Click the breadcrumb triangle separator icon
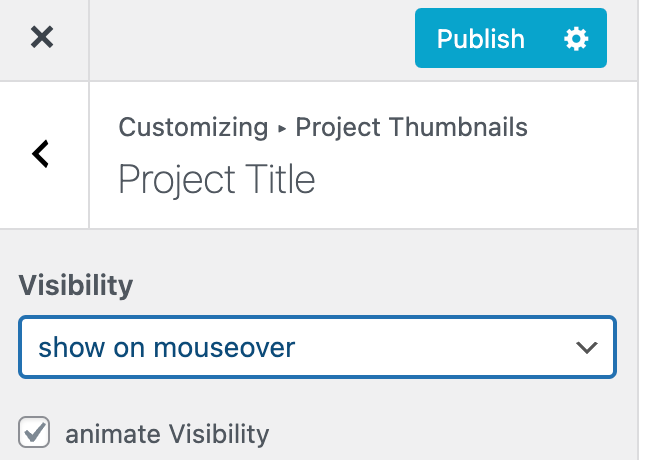The width and height of the screenshot is (650, 460). tap(282, 129)
